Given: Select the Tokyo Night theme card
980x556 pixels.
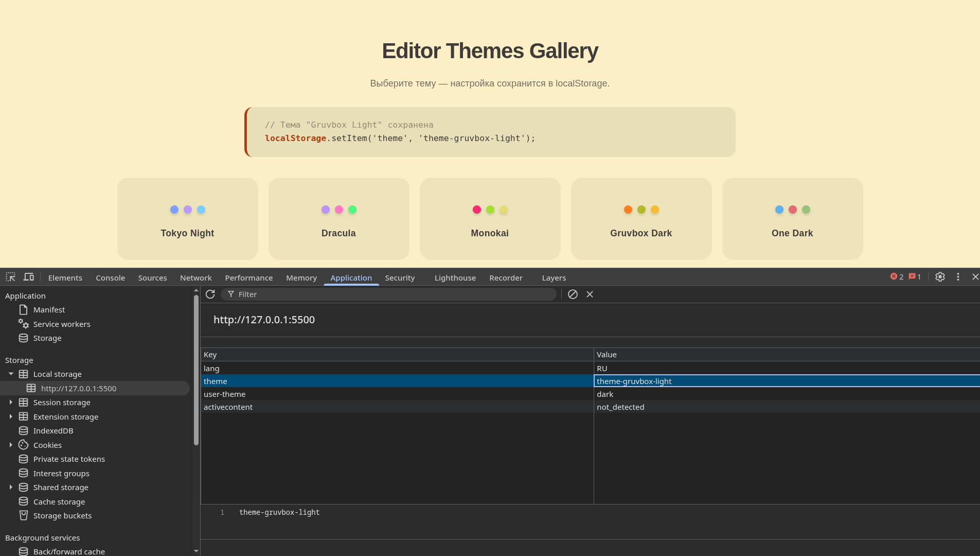Looking at the screenshot, I should tap(187, 219).
